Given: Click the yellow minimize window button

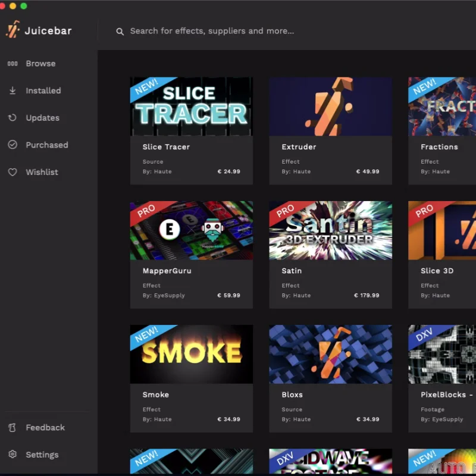Looking at the screenshot, I should [12, 6].
